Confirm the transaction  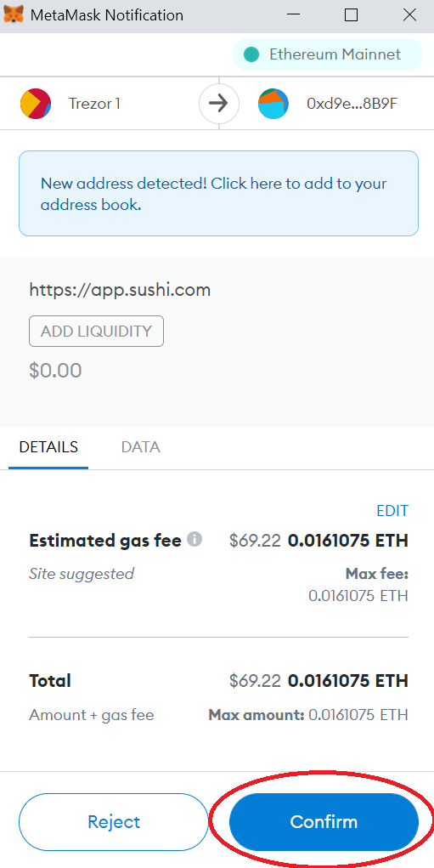[324, 821]
